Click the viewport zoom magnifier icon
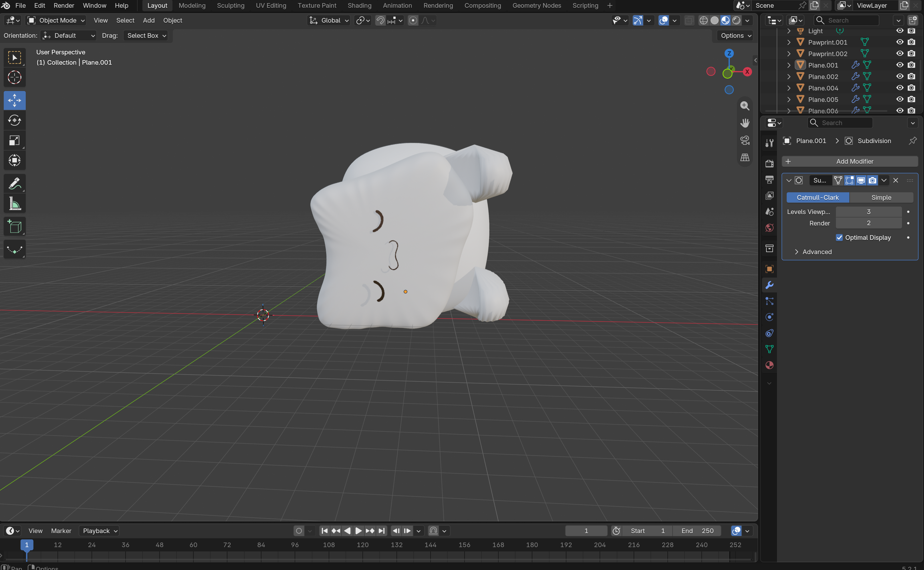924x570 pixels. point(745,106)
